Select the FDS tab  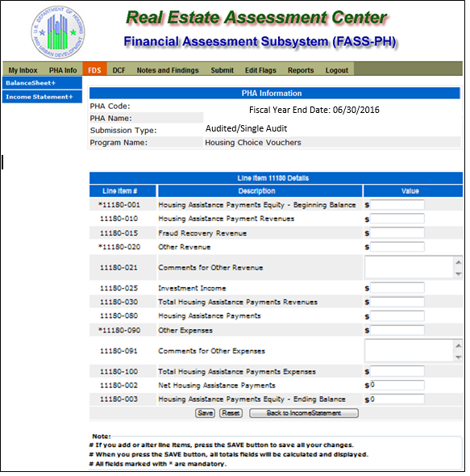94,69
